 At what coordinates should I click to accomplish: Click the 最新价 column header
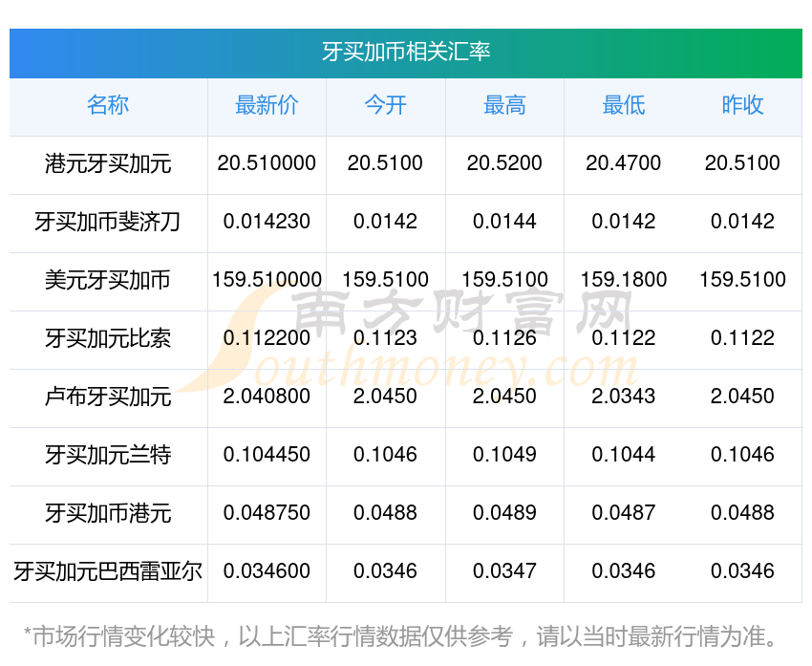(x=267, y=106)
